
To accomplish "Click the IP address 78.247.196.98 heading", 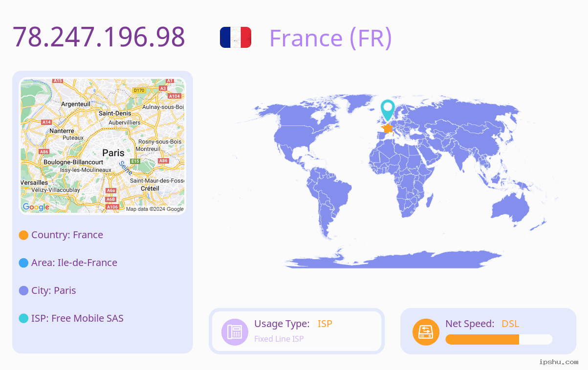I will (99, 37).
